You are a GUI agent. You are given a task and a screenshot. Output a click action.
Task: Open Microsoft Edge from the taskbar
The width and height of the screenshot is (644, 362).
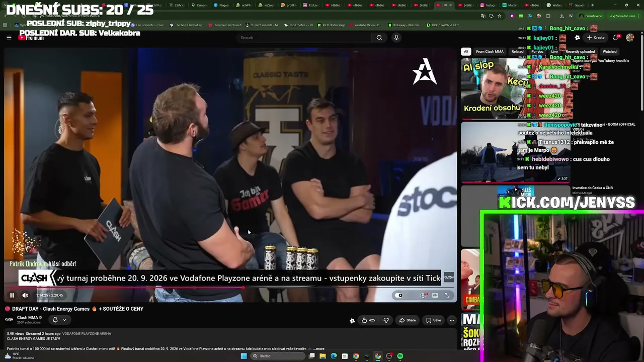[334, 356]
